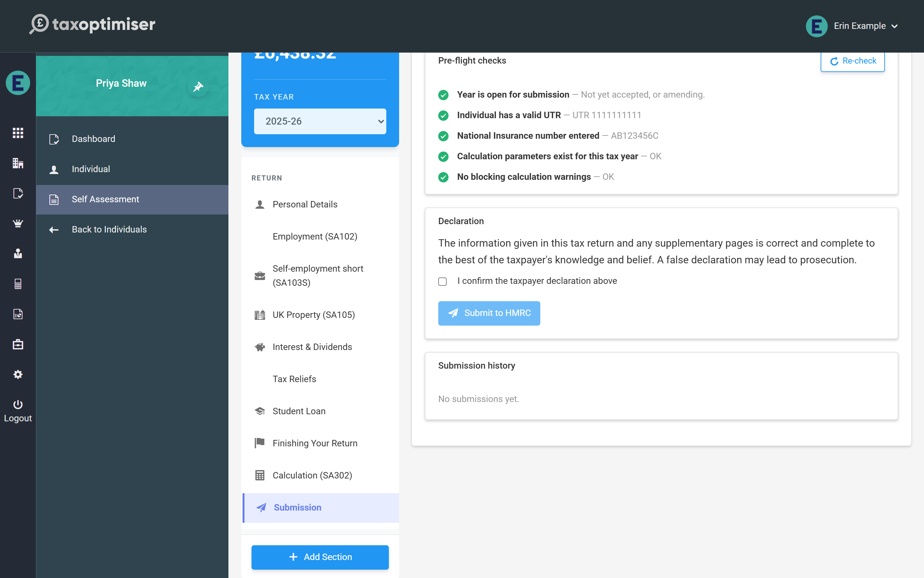Click the Interest & Dividends piggy bank icon
Screen dimensions: 924x578
click(x=260, y=347)
